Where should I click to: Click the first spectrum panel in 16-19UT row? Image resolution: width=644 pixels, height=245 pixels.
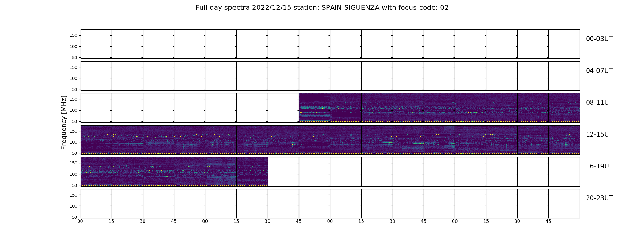pyautogui.click(x=96, y=171)
